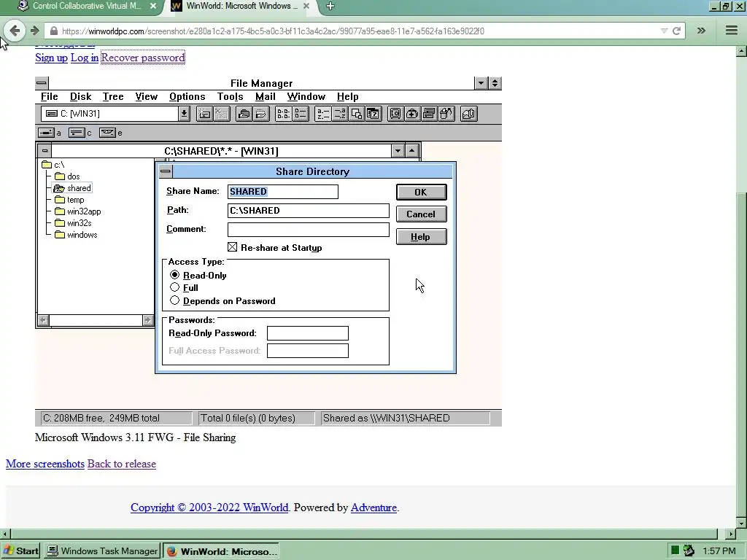The width and height of the screenshot is (747, 560).
Task: Click the Sort by Date toolbar icon
Action: point(373,114)
